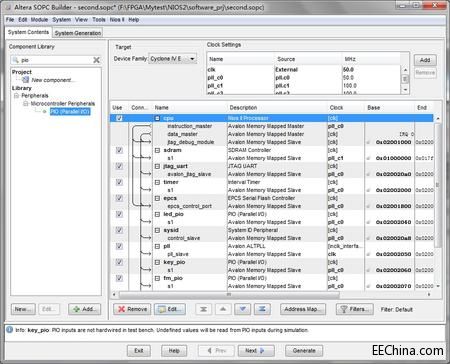This screenshot has width=450, height=364.
Task: Open the System menu
Action: (x=62, y=20)
